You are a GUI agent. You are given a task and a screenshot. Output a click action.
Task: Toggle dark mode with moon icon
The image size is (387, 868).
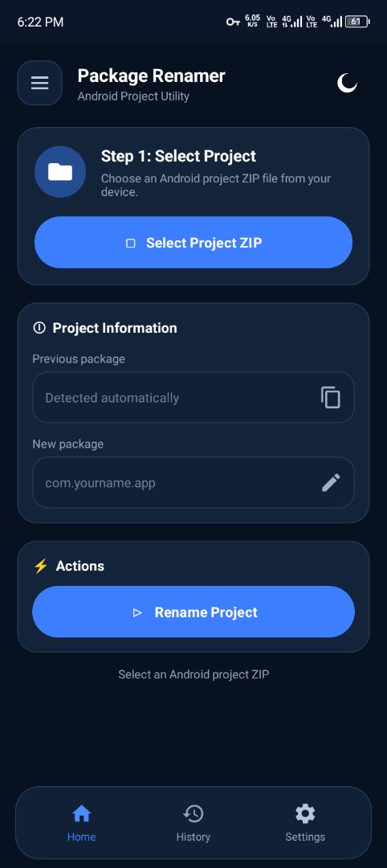click(347, 83)
